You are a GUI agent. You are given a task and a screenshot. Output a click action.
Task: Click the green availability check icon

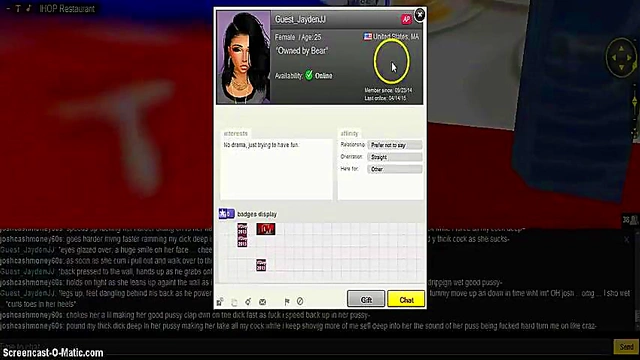(309, 75)
